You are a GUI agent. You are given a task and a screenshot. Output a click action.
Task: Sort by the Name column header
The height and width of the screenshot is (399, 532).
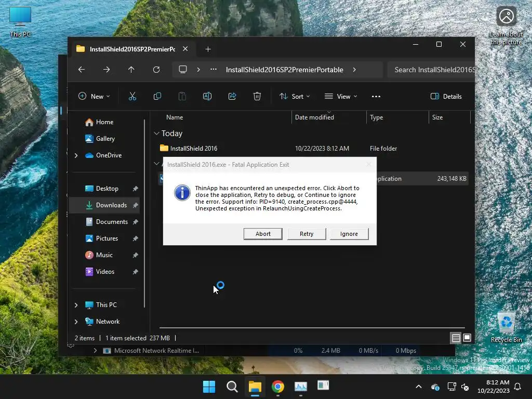(x=175, y=117)
